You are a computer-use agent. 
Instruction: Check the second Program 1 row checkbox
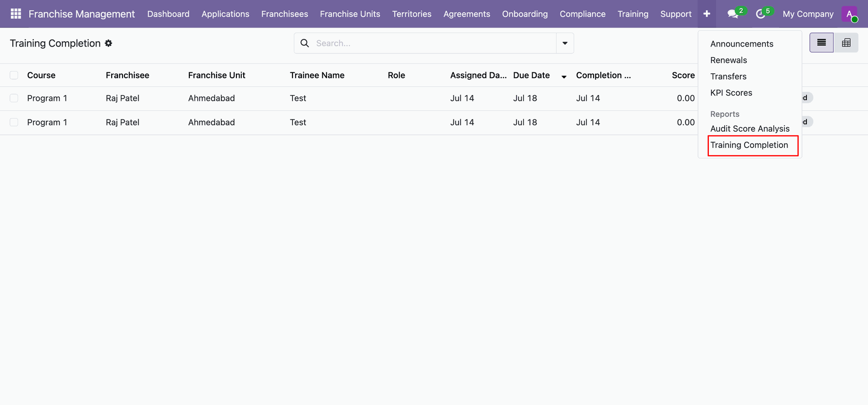point(14,122)
